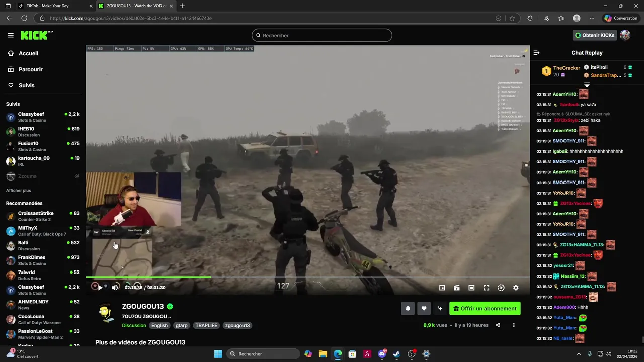The image size is (644, 362).
Task: Open the more options three-dot menu
Action: [514, 325]
